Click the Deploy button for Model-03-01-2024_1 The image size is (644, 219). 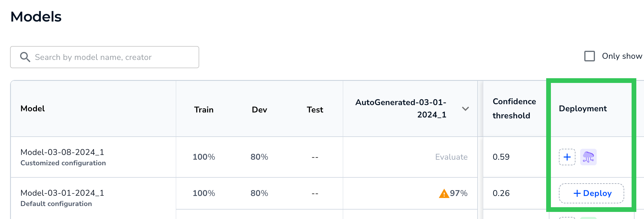click(591, 193)
